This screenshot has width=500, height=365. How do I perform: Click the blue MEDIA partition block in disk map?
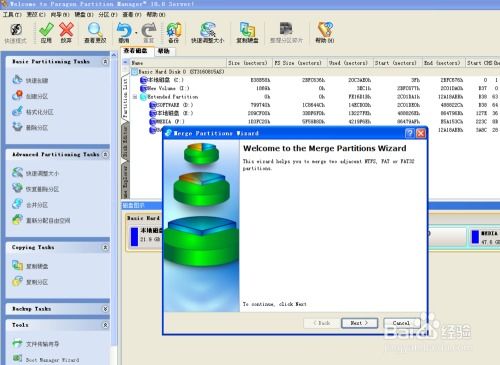click(475, 237)
